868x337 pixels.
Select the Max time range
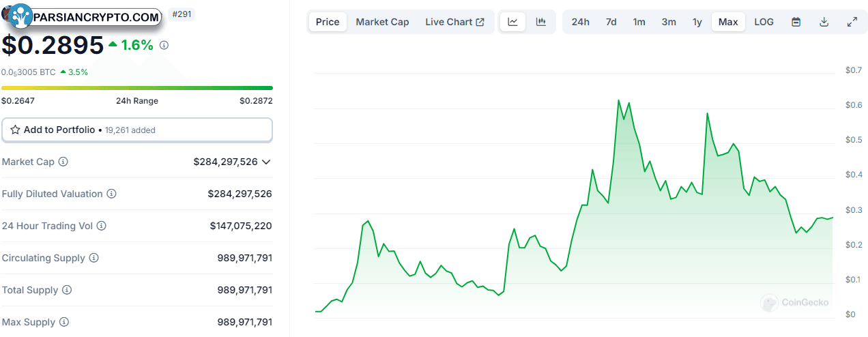coord(728,22)
